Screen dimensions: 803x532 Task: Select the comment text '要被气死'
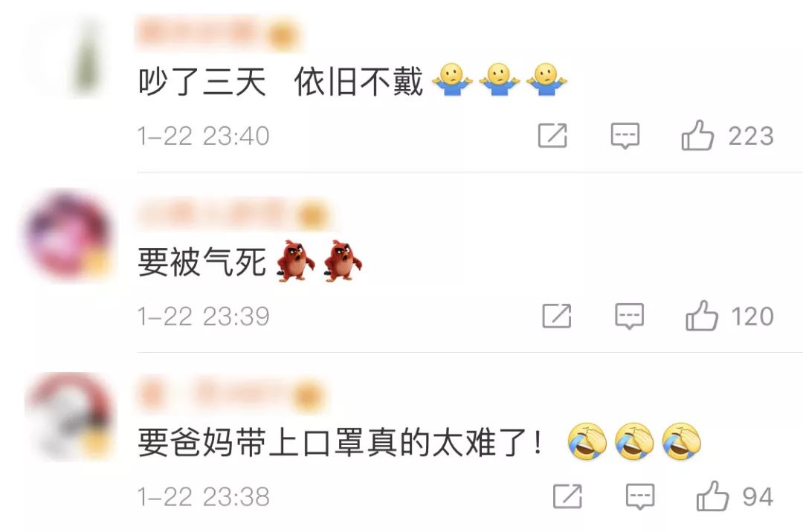[202, 262]
